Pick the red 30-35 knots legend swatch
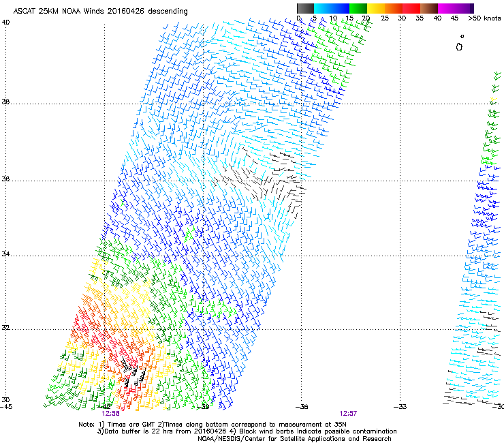Screen dimensions: 504x443 click(411, 8)
